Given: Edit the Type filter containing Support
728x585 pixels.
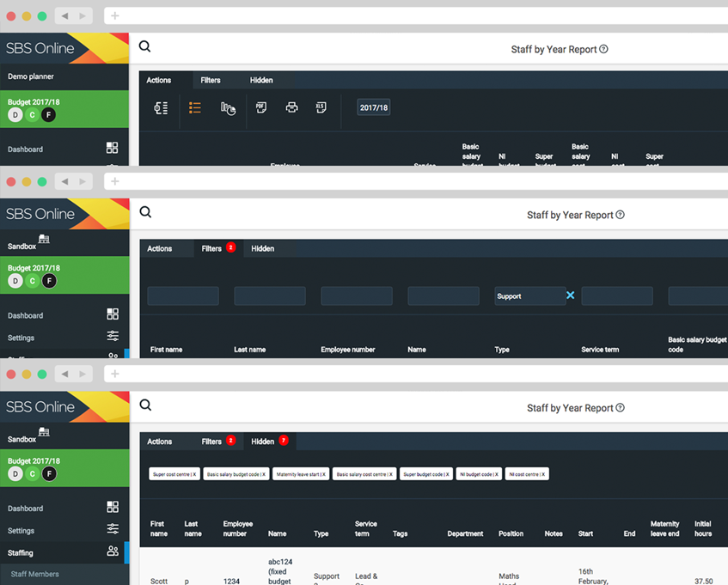Looking at the screenshot, I should 530,296.
